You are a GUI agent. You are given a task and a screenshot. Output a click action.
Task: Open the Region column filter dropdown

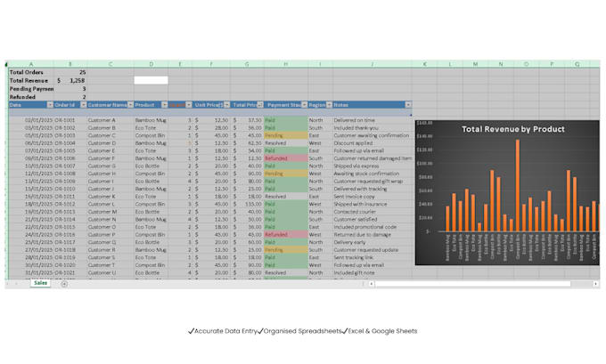[329, 105]
